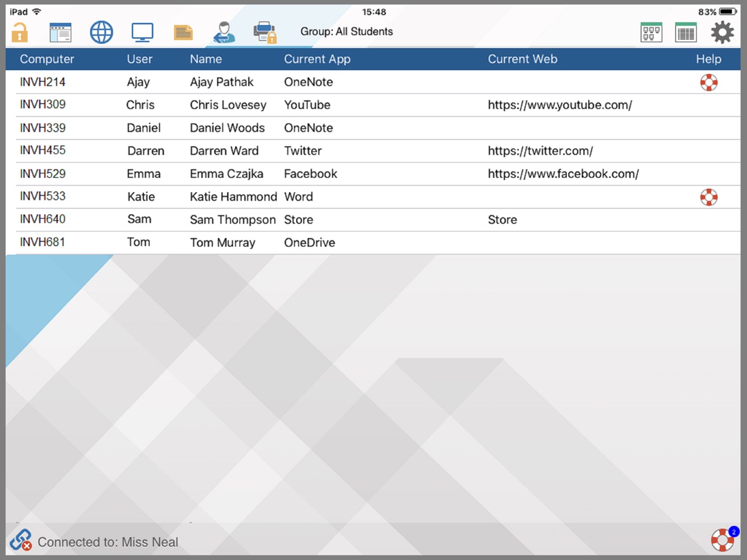Select computer INVH529
Screen dimensions: 747x560
tap(42, 173)
